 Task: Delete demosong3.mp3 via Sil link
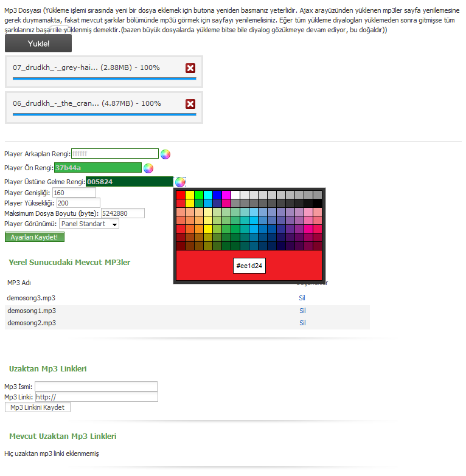302,298
